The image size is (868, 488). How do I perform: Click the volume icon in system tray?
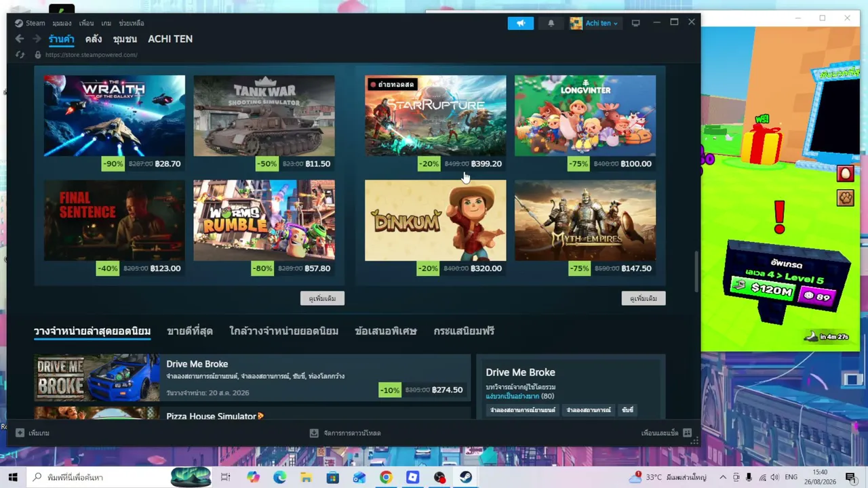click(776, 477)
